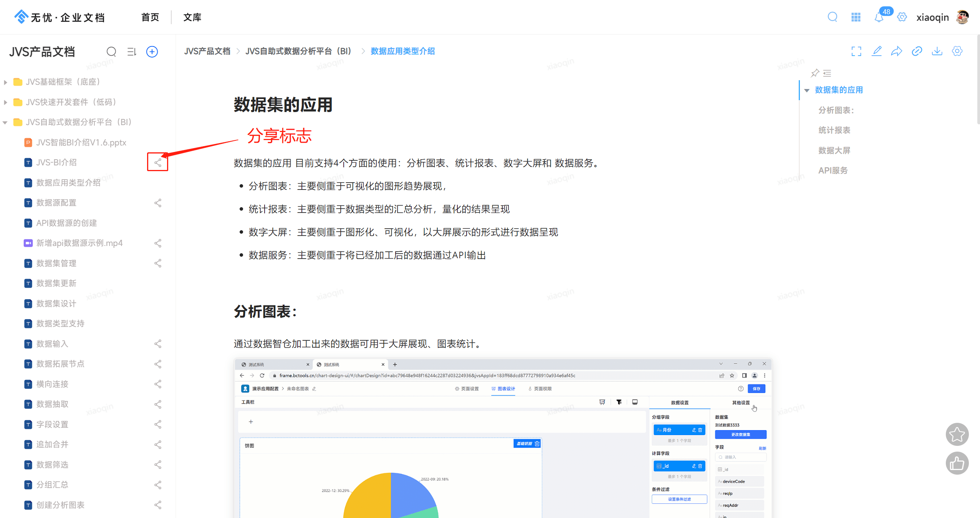Collapse the JVS自助式数据分析平台（BI）folder
980x518 pixels.
point(5,123)
